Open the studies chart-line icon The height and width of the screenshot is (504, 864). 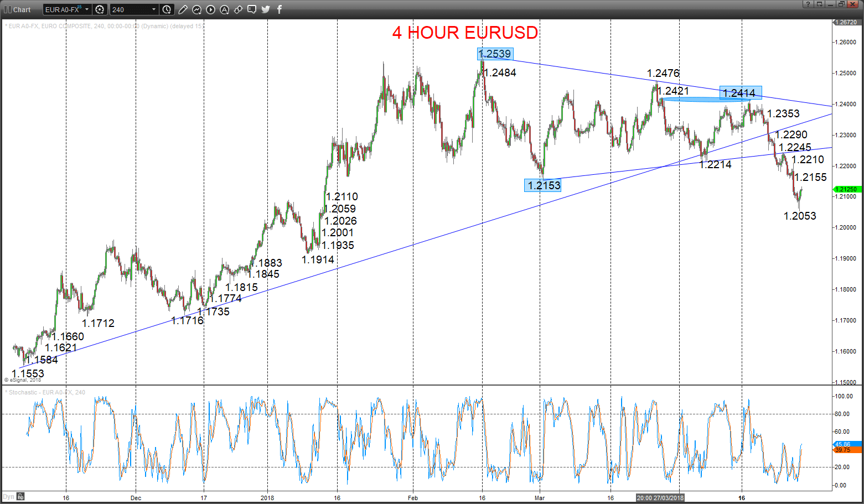click(197, 9)
